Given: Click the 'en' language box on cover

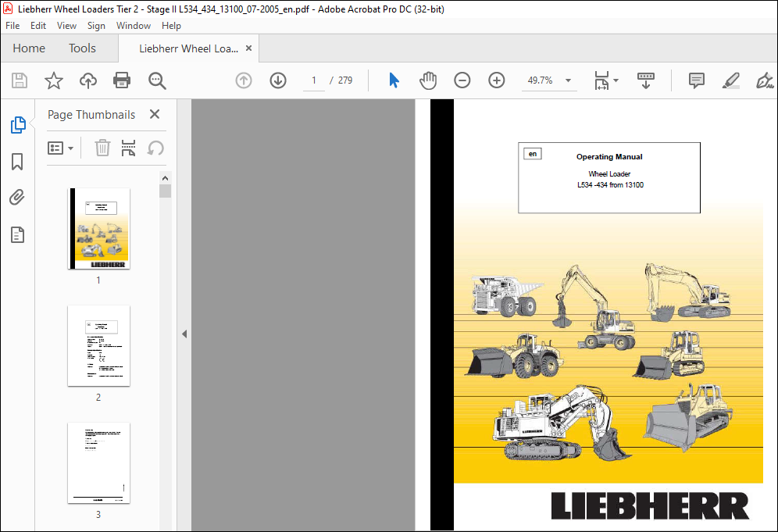Looking at the screenshot, I should (533, 154).
